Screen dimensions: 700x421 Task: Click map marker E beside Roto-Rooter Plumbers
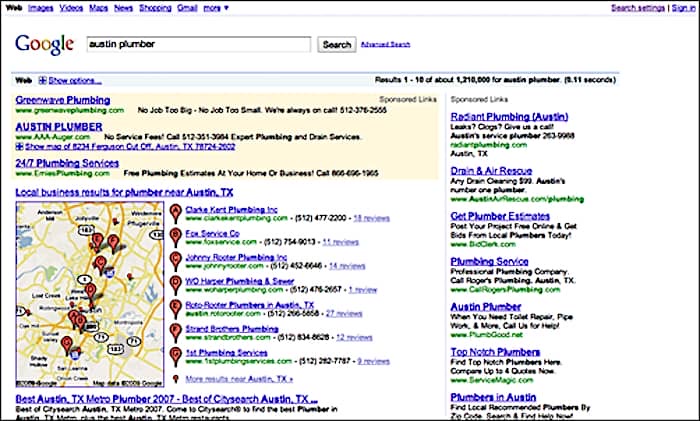(176, 309)
